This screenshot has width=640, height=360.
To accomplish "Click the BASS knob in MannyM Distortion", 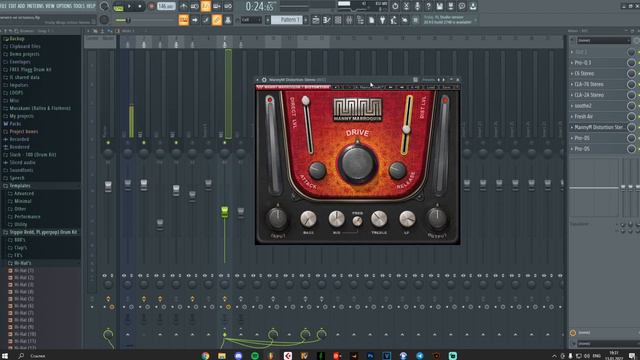I will tap(308, 219).
